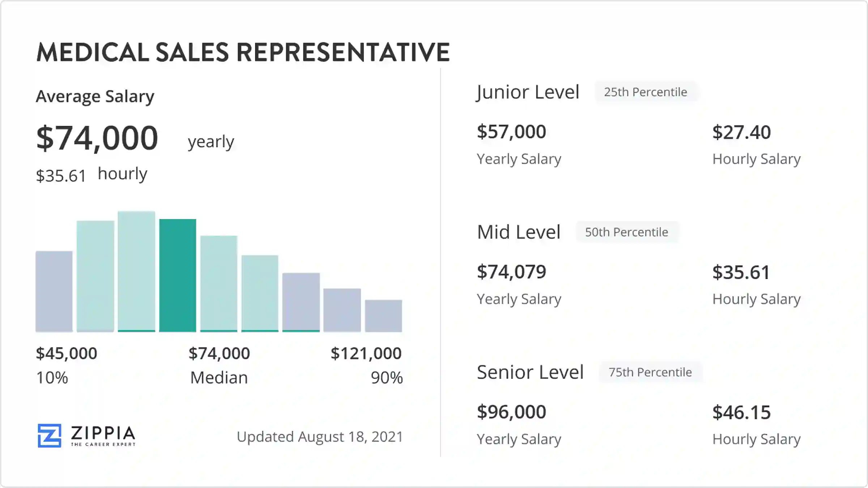Viewport: 868px width, 488px height.
Task: Click the first gray-blue histogram bar
Action: (x=54, y=291)
